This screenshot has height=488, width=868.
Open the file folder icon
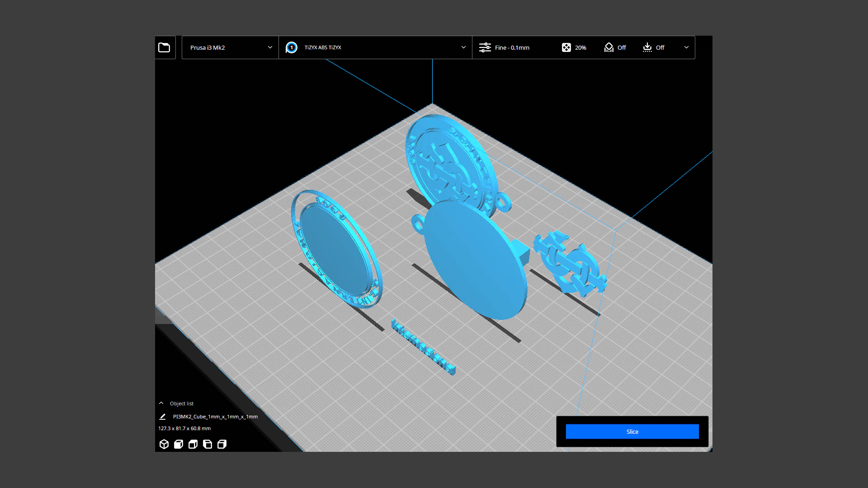click(164, 47)
